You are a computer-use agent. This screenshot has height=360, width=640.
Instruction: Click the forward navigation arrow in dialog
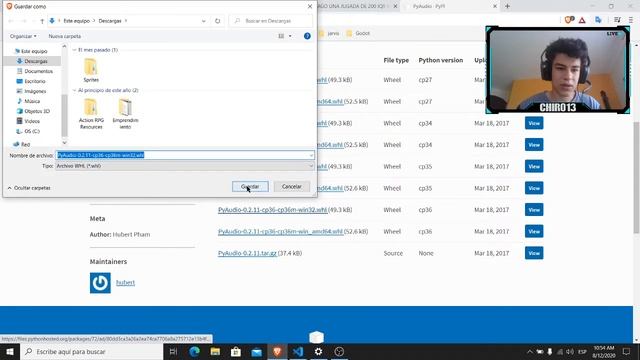24,21
